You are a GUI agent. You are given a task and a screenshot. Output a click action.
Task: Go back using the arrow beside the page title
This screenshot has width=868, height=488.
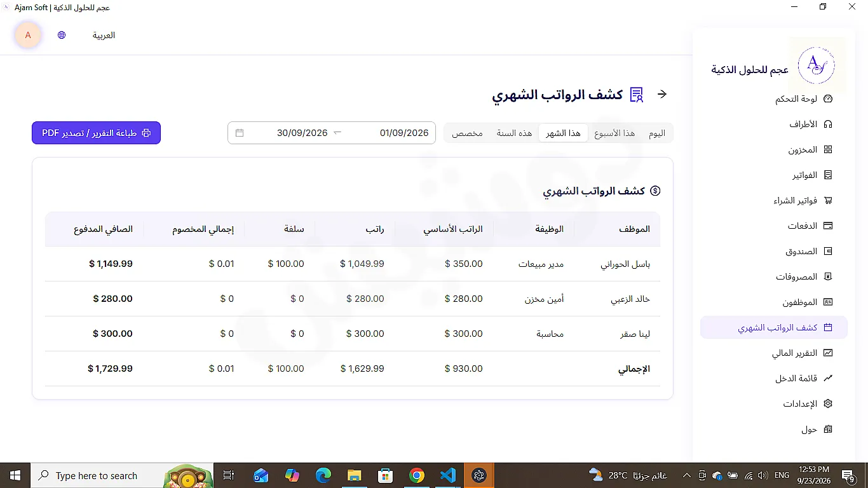[662, 94]
